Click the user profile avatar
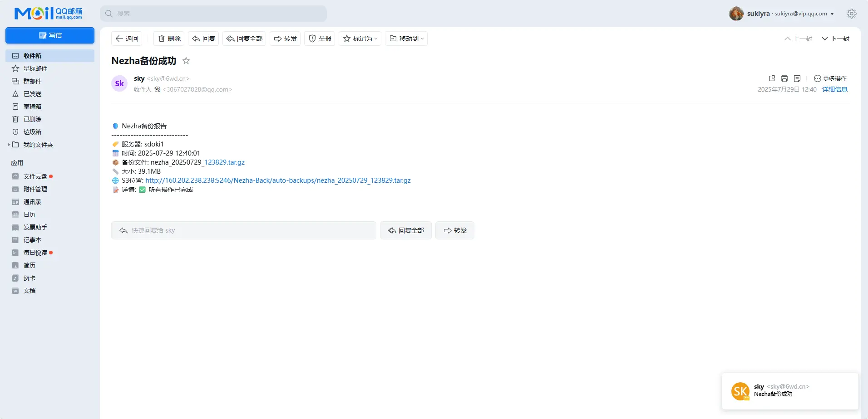Screen dimensions: 868x419 click(736, 14)
